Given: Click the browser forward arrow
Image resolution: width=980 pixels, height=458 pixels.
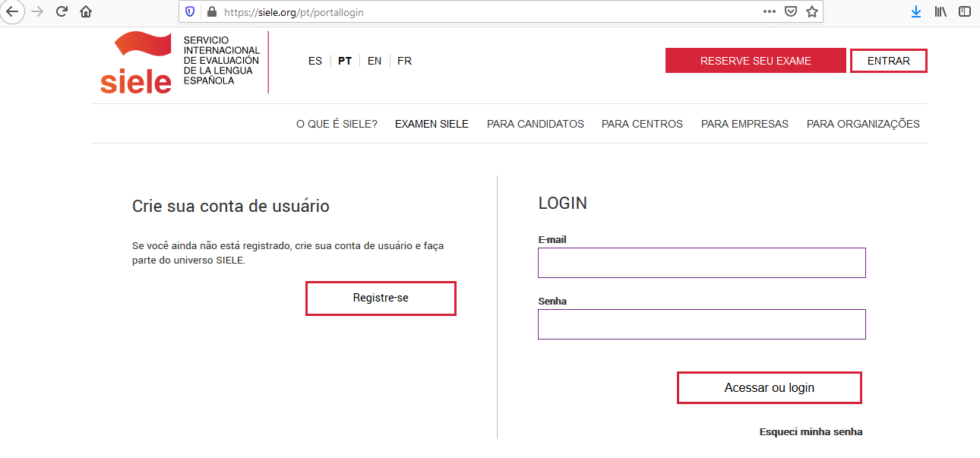Looking at the screenshot, I should [x=37, y=11].
